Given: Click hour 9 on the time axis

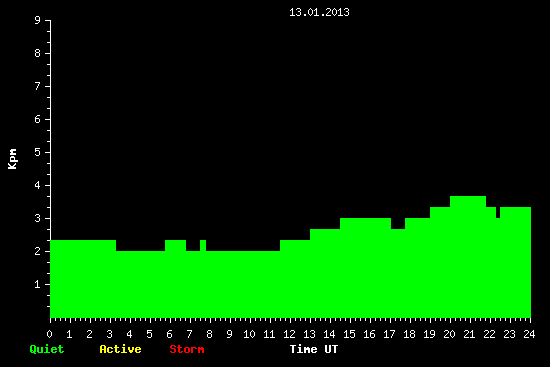Looking at the screenshot, I should (229, 334).
